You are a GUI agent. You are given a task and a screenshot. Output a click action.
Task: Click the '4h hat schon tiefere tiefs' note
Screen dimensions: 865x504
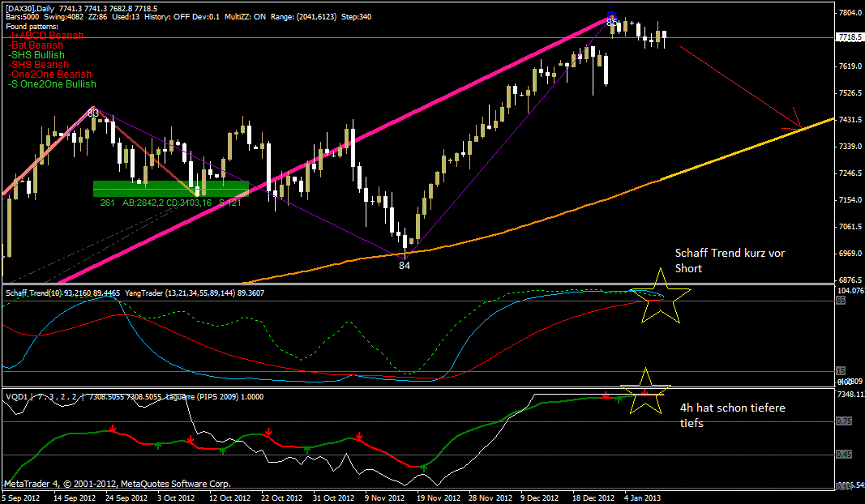tap(732, 415)
